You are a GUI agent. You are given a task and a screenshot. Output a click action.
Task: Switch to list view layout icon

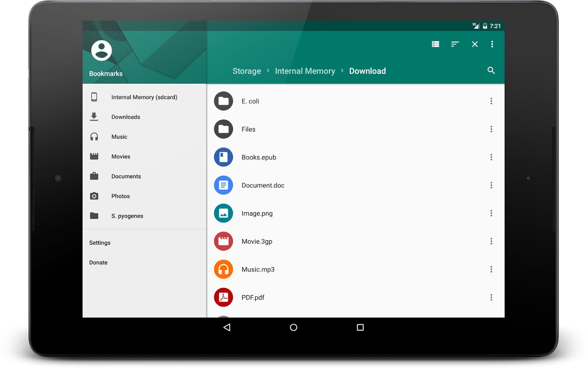[x=435, y=44]
